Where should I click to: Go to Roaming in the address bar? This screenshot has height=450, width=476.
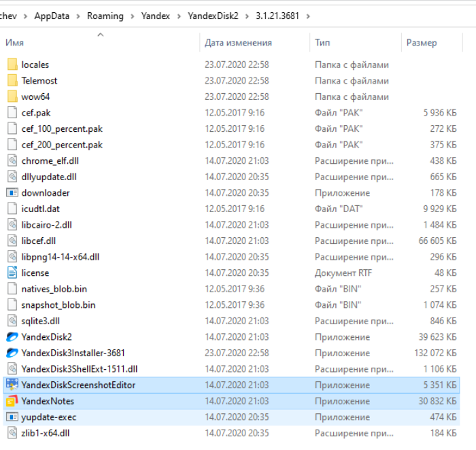105,16
